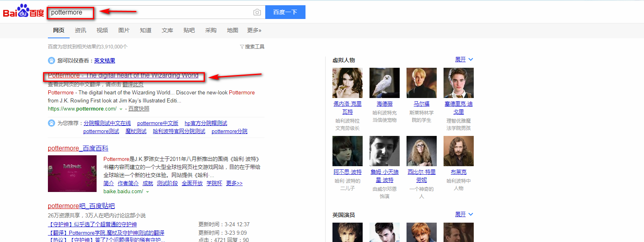Image resolution: width=644 pixels, height=242 pixels.
Task: Click the 海德薇 owl thumbnail
Action: (384, 83)
